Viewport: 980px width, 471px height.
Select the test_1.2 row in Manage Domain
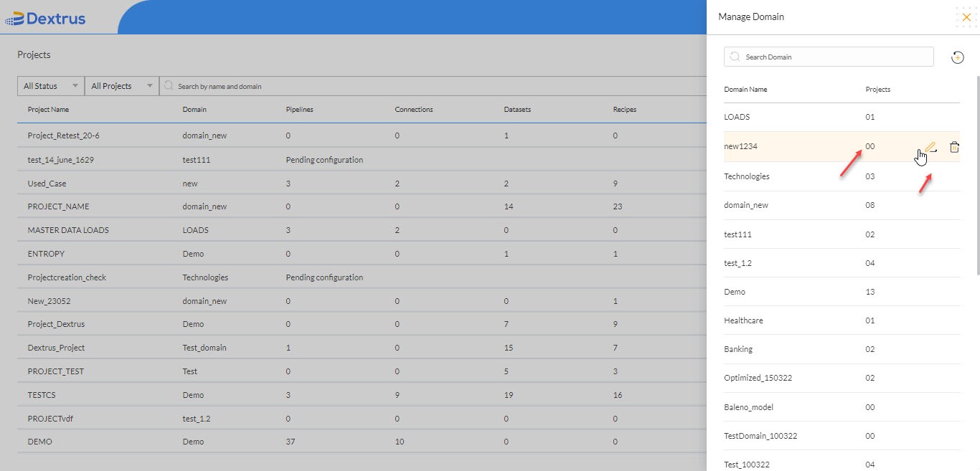(x=842, y=263)
